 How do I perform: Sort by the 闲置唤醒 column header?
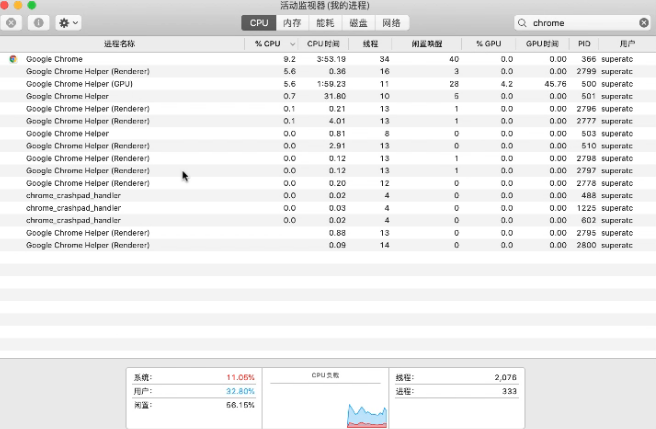(x=427, y=44)
